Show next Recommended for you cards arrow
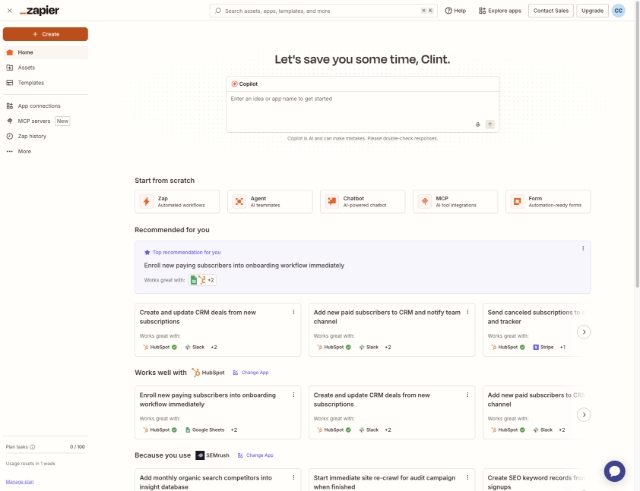 (584, 332)
